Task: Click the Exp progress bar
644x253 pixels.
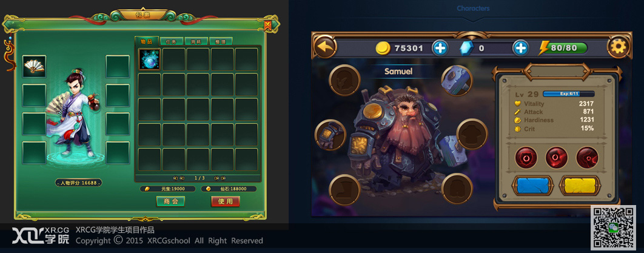Action: click(569, 93)
